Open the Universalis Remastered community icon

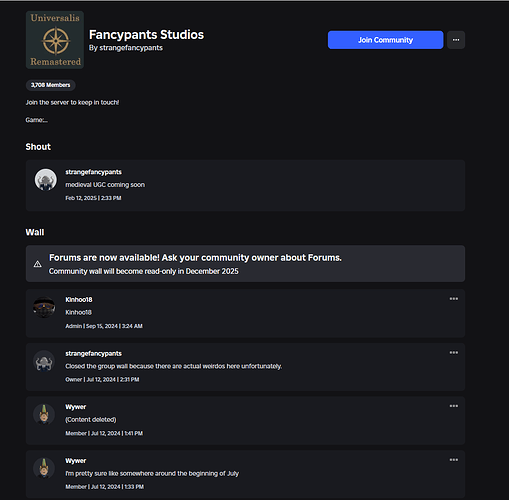click(x=55, y=40)
